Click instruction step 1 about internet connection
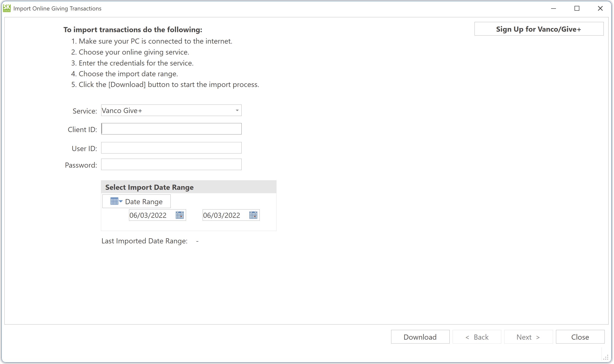 tap(152, 41)
